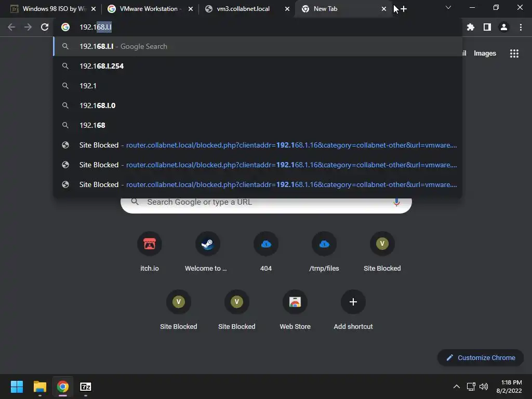Image resolution: width=532 pixels, height=399 pixels.
Task: Show hidden tray icons chevron
Action: point(457,387)
